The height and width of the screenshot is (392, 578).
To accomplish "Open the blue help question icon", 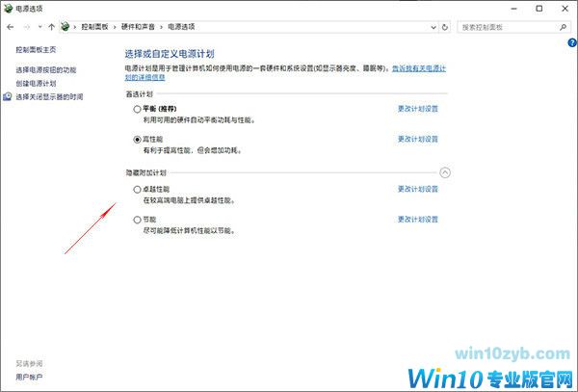I will coord(572,42).
